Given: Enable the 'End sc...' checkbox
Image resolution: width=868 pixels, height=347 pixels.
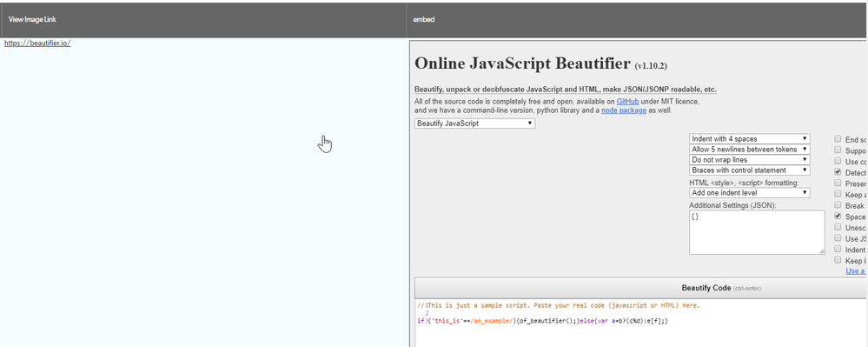Looking at the screenshot, I should pos(838,139).
